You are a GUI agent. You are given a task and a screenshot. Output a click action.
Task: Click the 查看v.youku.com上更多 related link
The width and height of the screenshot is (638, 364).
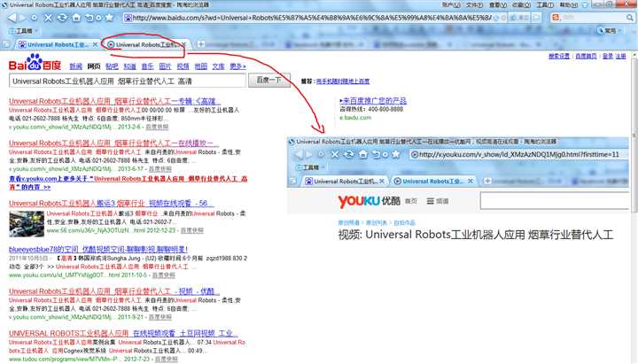pyautogui.click(x=128, y=183)
